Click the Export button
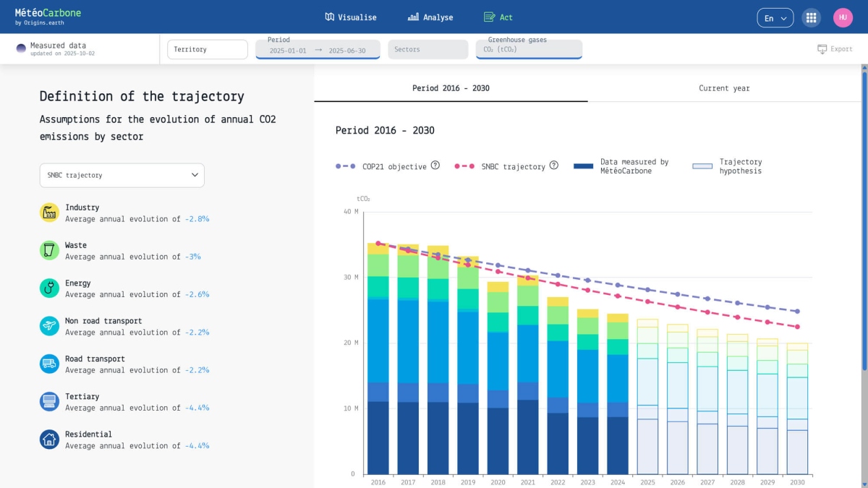 835,49
